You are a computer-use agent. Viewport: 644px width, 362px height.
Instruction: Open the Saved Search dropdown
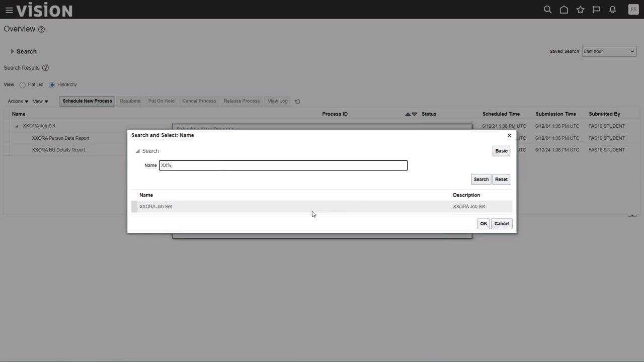click(x=609, y=51)
